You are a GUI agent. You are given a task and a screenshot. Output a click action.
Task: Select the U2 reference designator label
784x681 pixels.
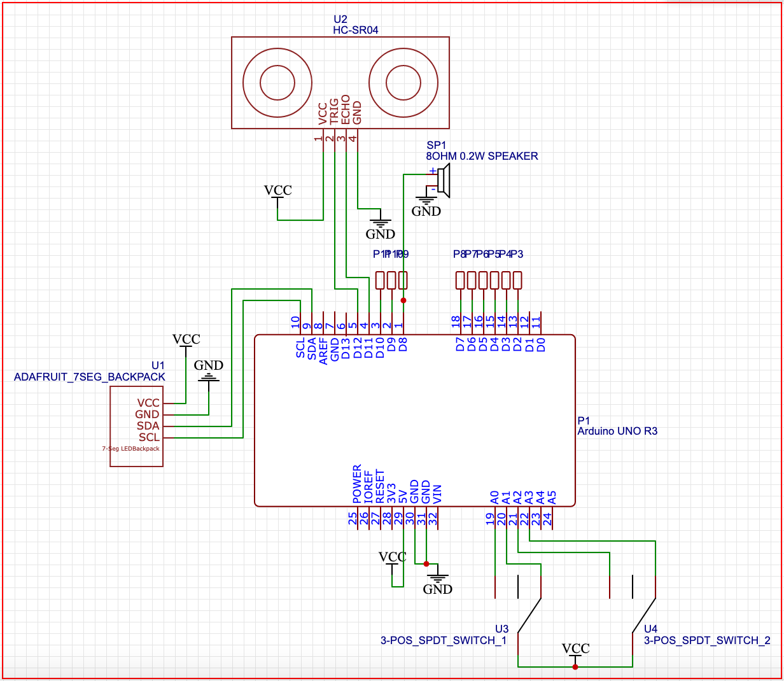point(340,20)
